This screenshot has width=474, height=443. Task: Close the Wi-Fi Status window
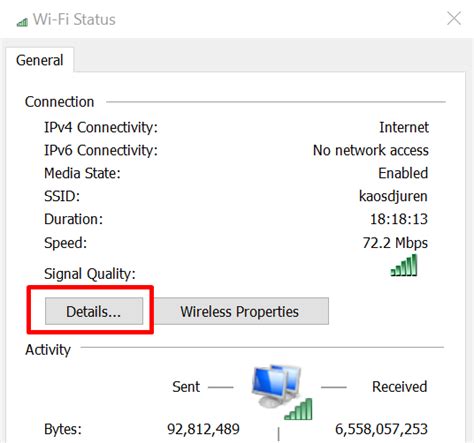coord(454,19)
